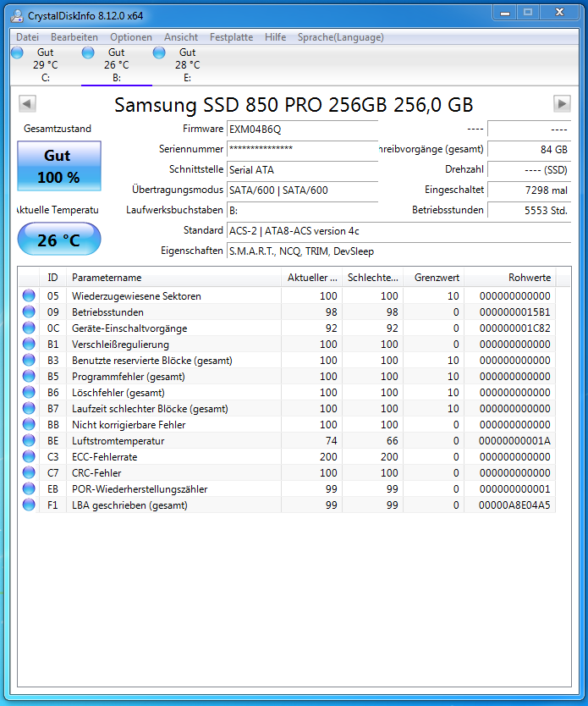Select 'CRC-Fehler' parameter name

(x=96, y=473)
